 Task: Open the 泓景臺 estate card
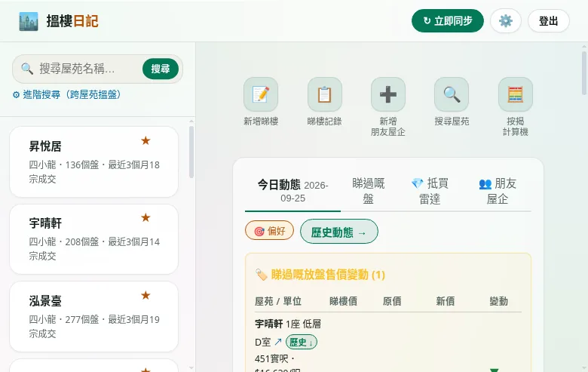(x=93, y=316)
